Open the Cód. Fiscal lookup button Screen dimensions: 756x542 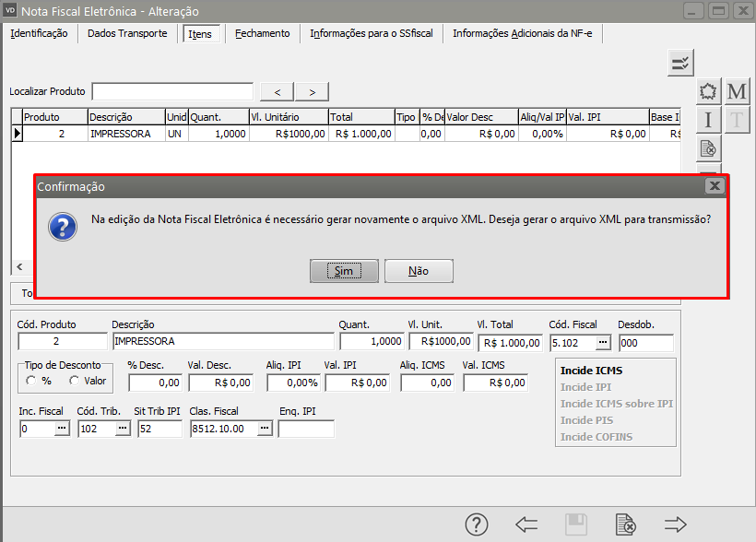tap(603, 343)
